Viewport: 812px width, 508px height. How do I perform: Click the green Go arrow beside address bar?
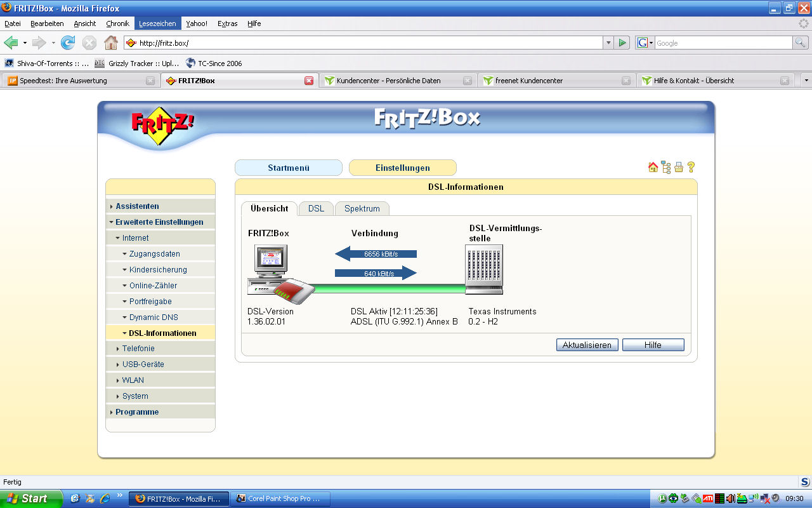(x=622, y=43)
